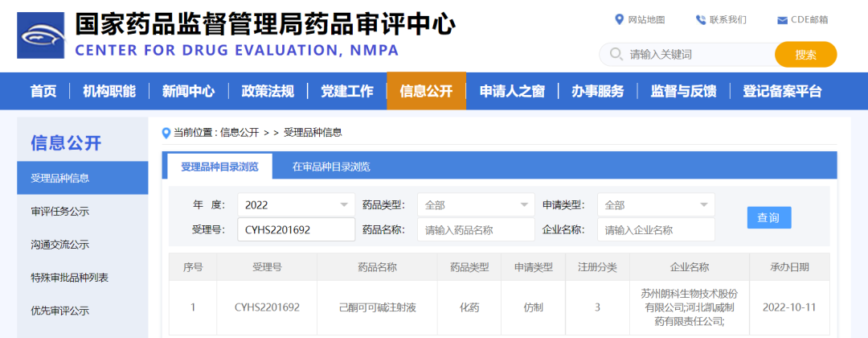Open the 政策法规 menu
868x338 pixels.
pyautogui.click(x=268, y=92)
